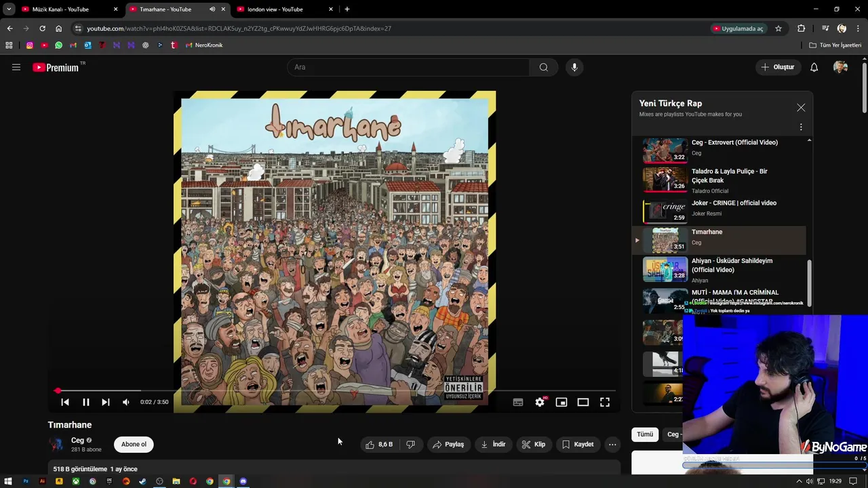Click the İndir download button

coord(493,445)
